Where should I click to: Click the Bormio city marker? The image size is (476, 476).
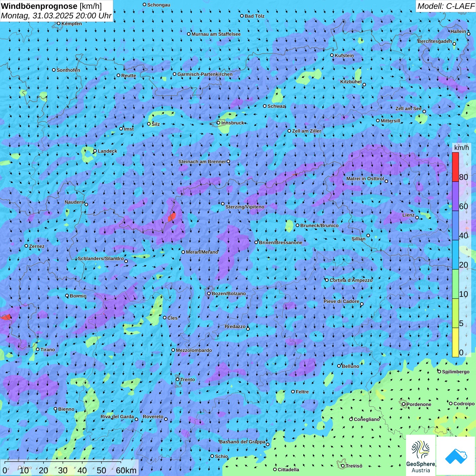point(67,296)
